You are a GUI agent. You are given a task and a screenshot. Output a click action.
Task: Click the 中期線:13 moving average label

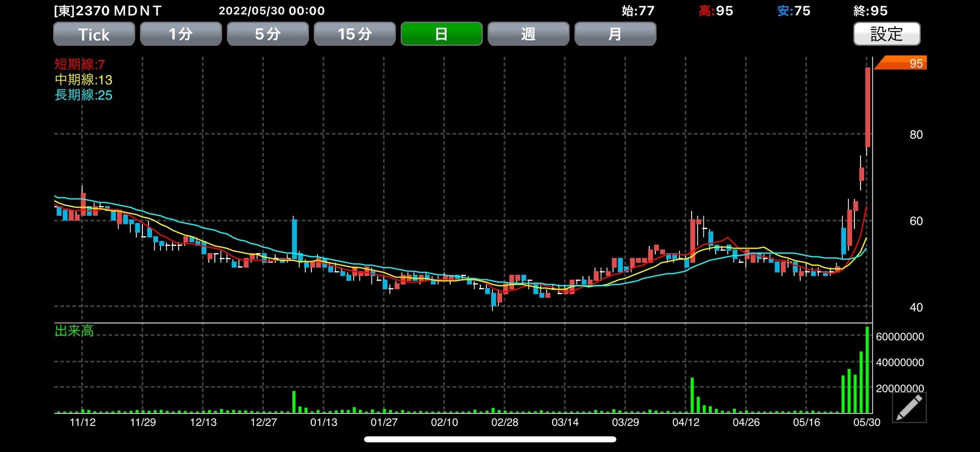[x=83, y=80]
